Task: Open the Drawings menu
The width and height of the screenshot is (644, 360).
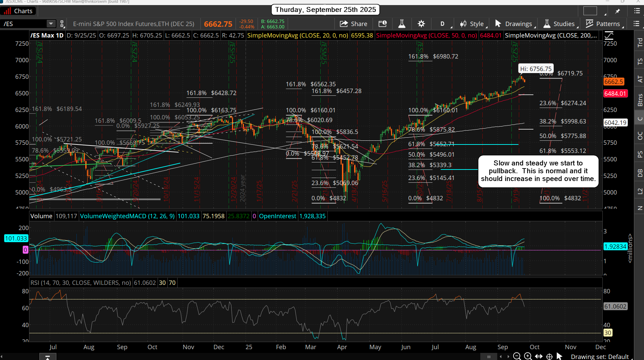Action: pyautogui.click(x=515, y=24)
